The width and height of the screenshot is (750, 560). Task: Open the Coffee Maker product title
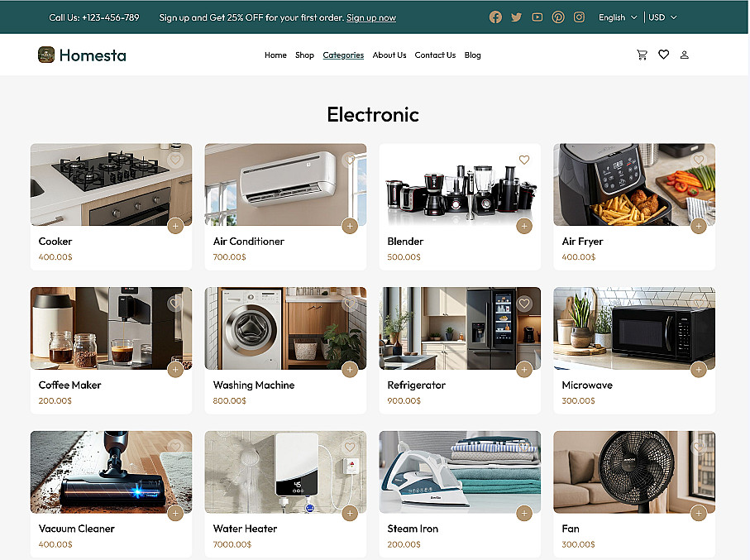point(69,385)
